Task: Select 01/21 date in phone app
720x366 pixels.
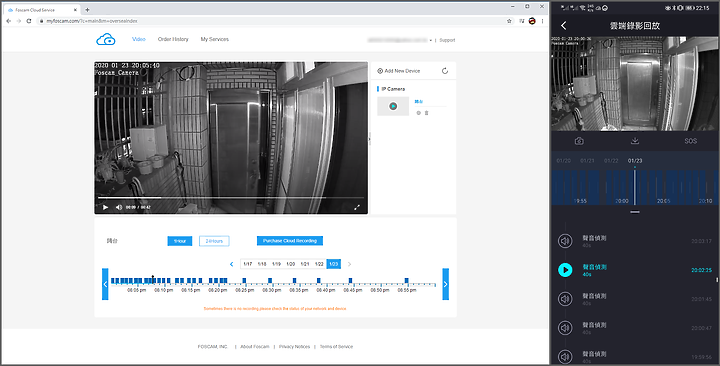Action: point(587,161)
